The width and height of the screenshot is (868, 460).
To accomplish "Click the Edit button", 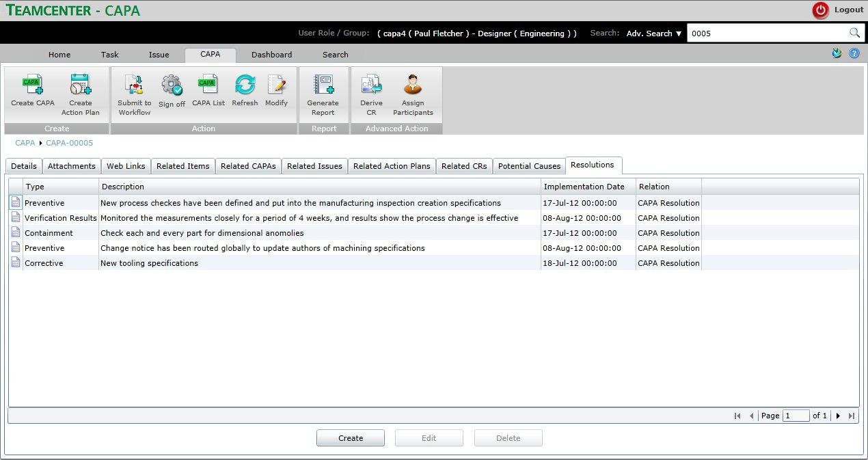I will [429, 438].
